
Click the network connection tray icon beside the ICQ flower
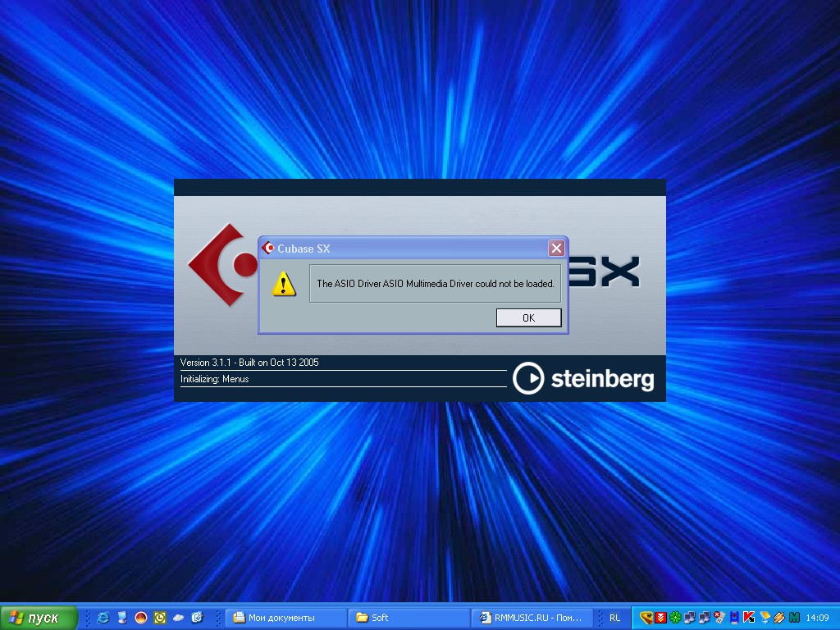tap(689, 618)
